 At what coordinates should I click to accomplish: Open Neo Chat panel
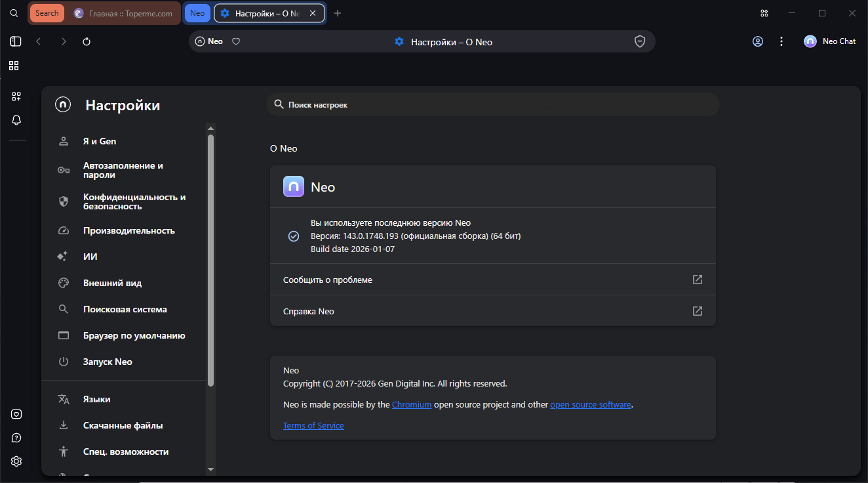pyautogui.click(x=830, y=41)
